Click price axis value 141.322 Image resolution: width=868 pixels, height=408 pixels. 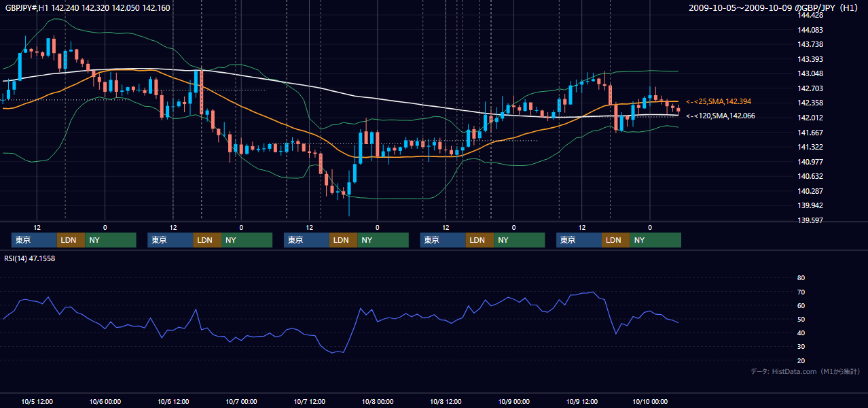click(x=811, y=147)
